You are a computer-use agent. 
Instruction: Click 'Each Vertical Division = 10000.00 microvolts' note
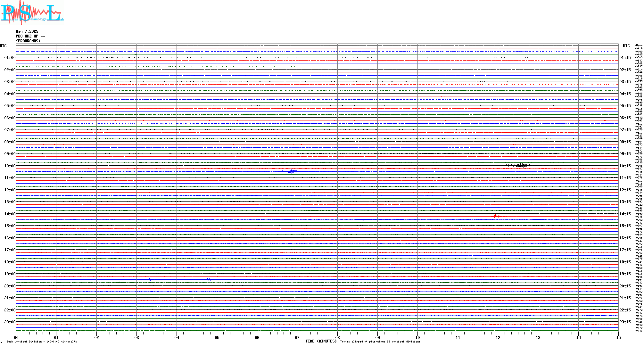pyautogui.click(x=42, y=342)
